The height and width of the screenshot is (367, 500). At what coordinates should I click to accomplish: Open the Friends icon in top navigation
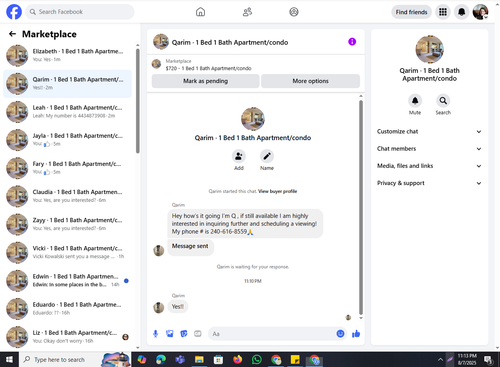point(247,12)
